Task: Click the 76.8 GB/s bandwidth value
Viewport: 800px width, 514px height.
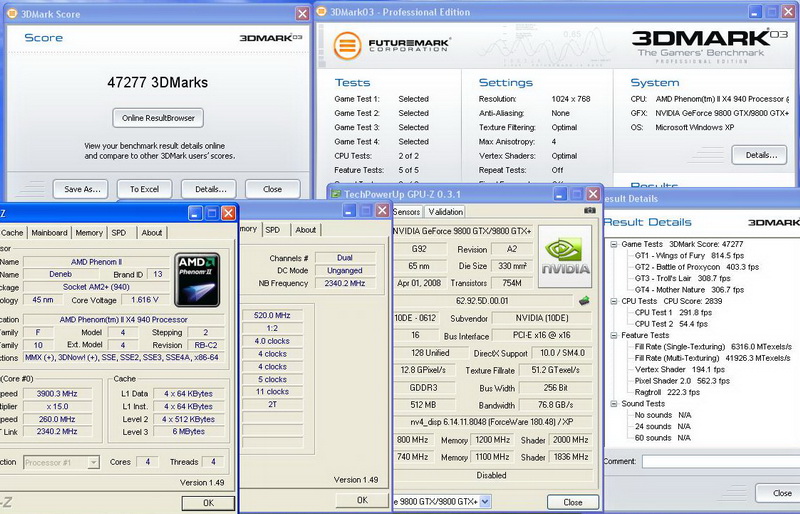Action: point(556,405)
